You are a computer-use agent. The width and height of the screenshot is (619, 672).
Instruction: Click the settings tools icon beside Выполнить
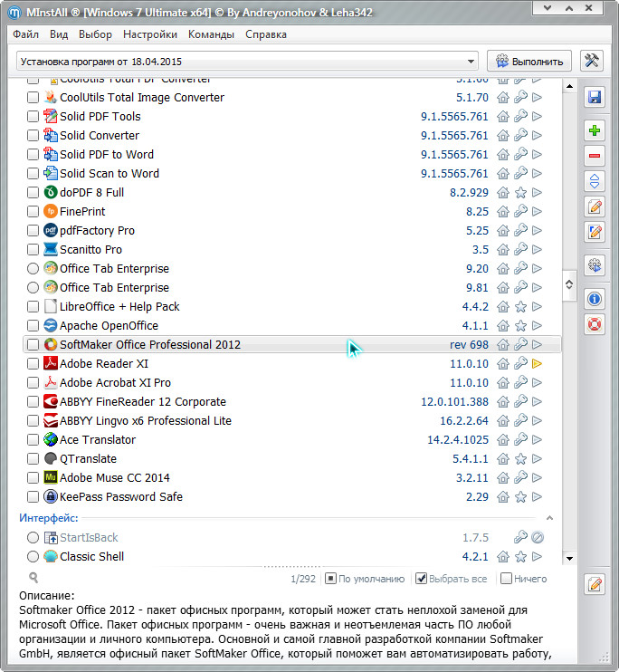tap(592, 61)
